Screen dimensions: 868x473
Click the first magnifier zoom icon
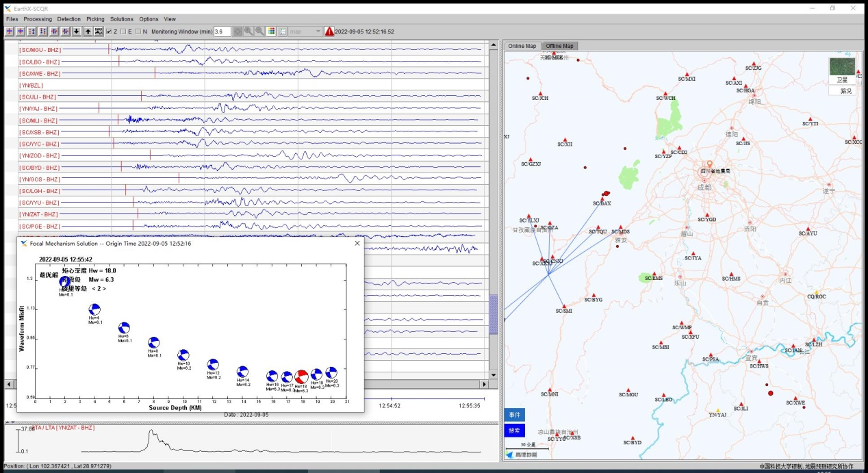248,31
